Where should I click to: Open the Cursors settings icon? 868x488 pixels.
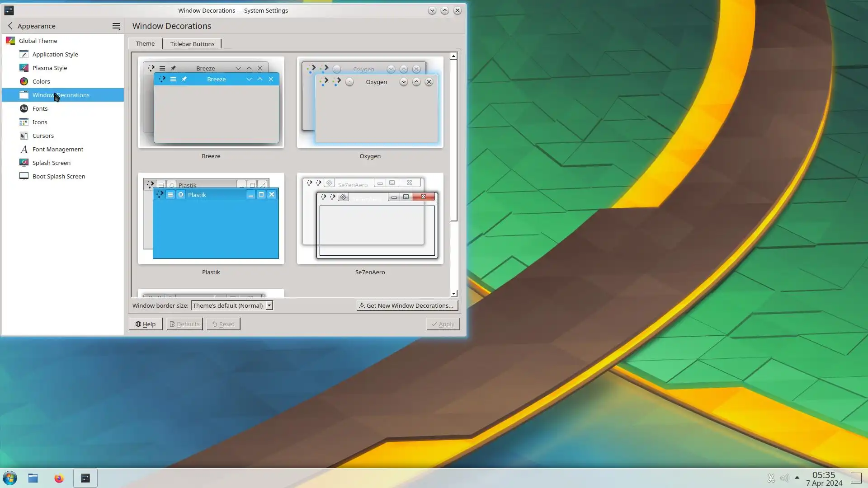pyautogui.click(x=24, y=136)
